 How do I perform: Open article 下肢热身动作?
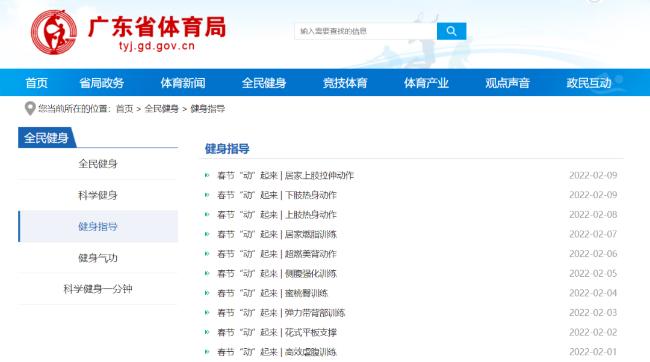click(277, 195)
